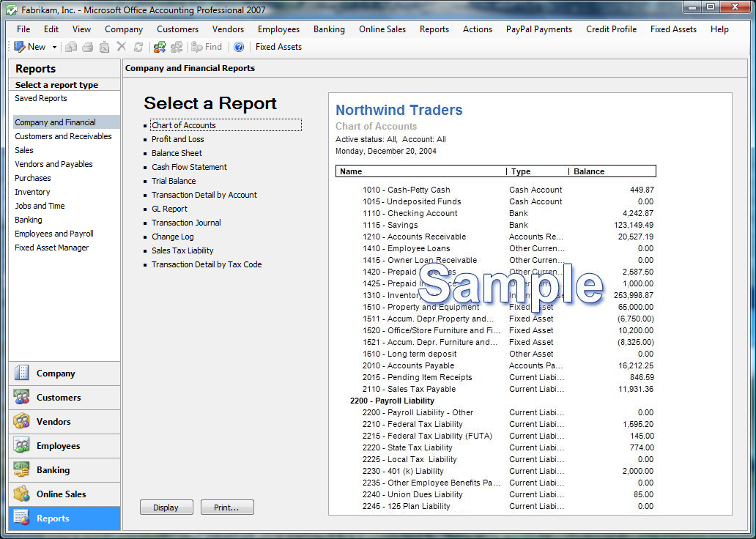Open the Fixed Assets menu
The height and width of the screenshot is (539, 756).
click(x=673, y=29)
